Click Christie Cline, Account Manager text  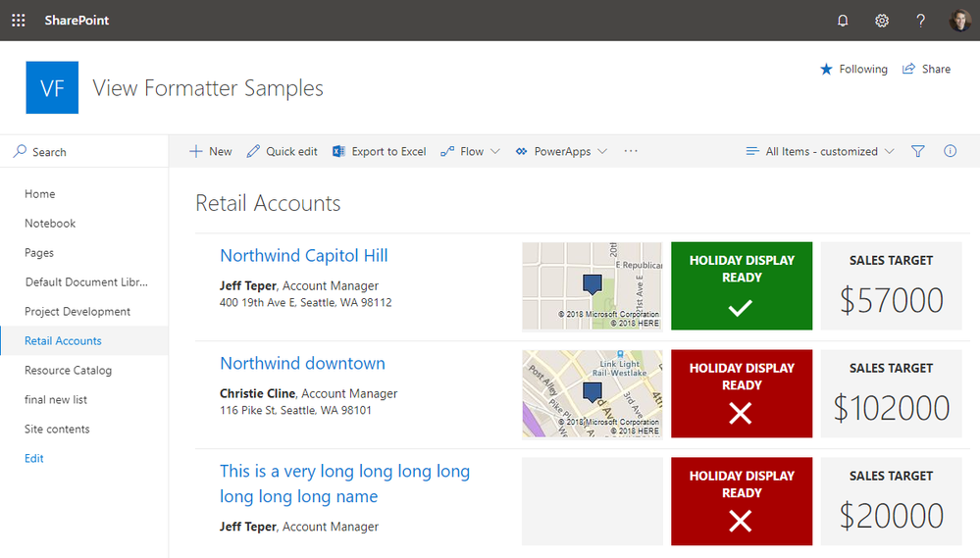[309, 393]
